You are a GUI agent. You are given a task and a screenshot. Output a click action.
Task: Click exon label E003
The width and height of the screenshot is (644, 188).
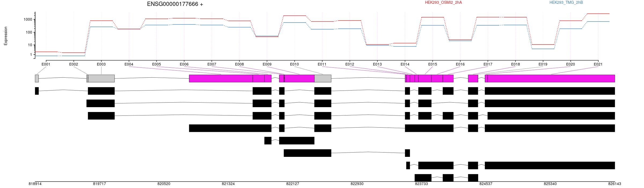coord(101,64)
